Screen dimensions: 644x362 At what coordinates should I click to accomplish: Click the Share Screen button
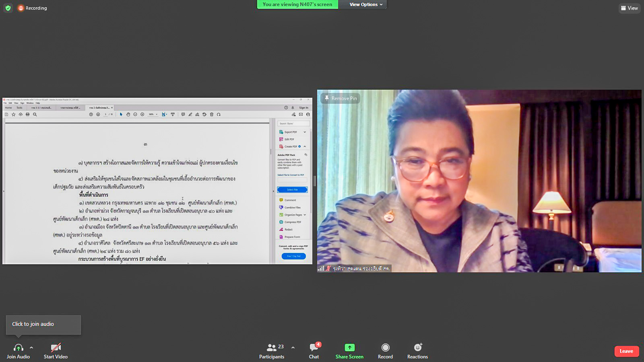(349, 351)
